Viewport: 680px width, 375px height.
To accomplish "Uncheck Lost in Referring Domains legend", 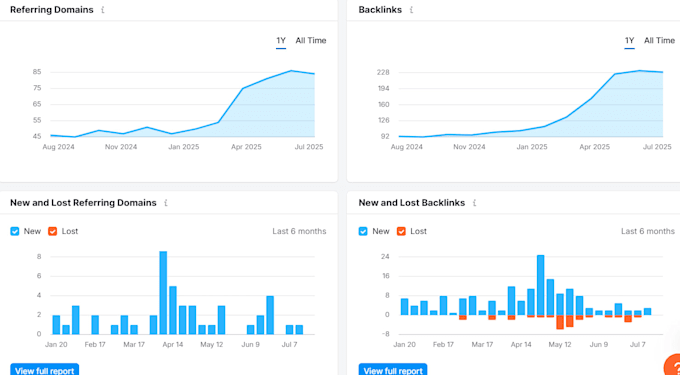I will 52,232.
